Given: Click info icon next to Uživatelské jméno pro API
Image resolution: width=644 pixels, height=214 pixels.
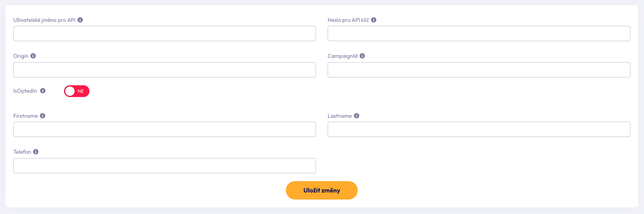Looking at the screenshot, I should (80, 20).
